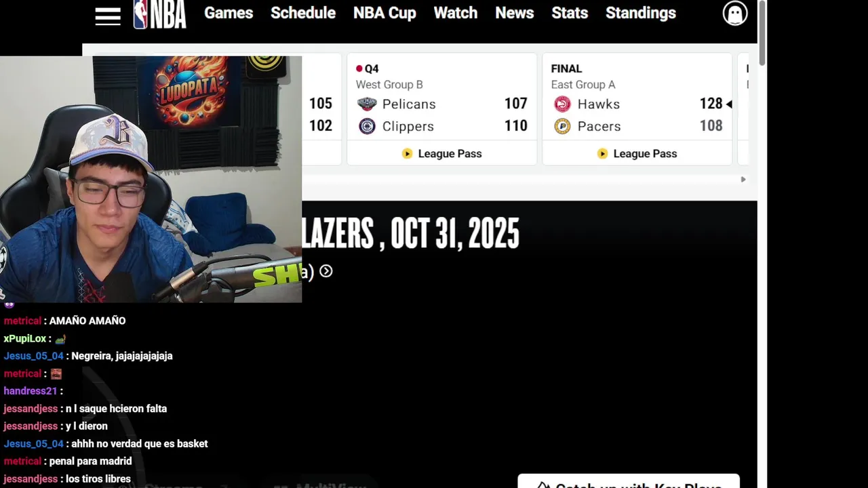868x488 pixels.
Task: Click the page vertical scrollbar thumb
Action: (762, 34)
